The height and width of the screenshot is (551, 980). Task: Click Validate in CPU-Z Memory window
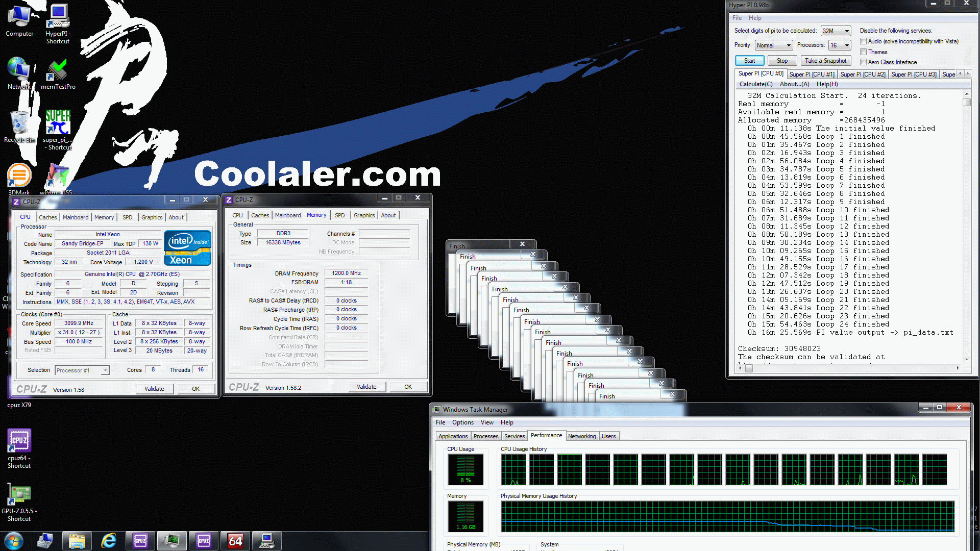click(x=366, y=387)
